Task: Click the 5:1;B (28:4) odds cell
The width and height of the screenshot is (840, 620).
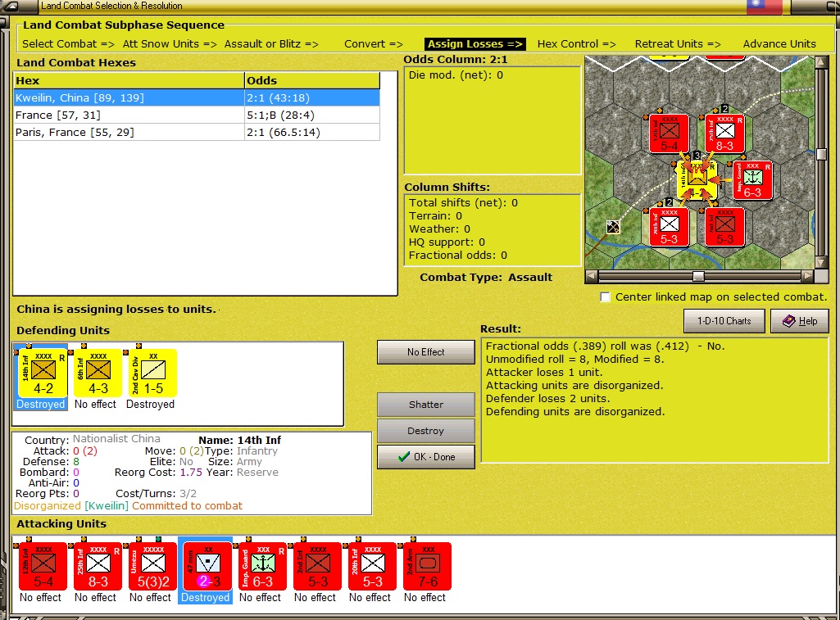Action: point(312,115)
